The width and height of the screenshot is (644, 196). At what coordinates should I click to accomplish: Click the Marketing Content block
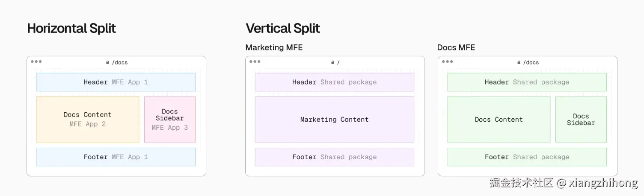(334, 120)
